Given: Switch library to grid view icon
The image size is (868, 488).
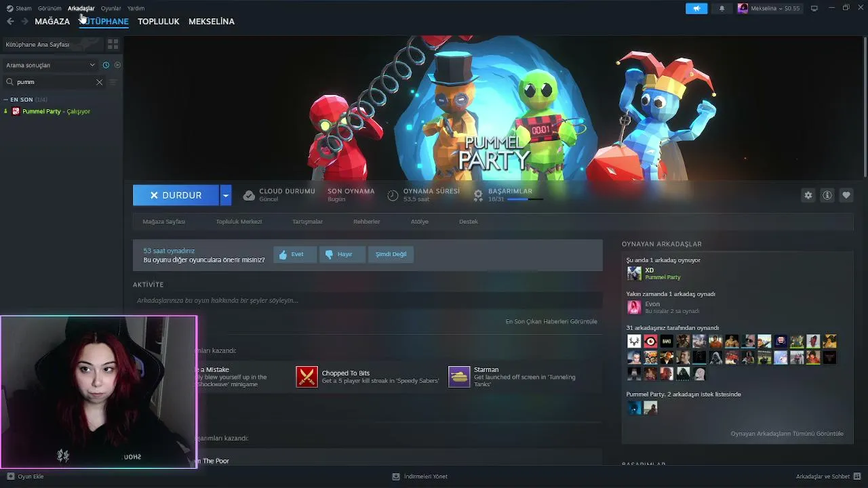Looking at the screenshot, I should [x=113, y=44].
